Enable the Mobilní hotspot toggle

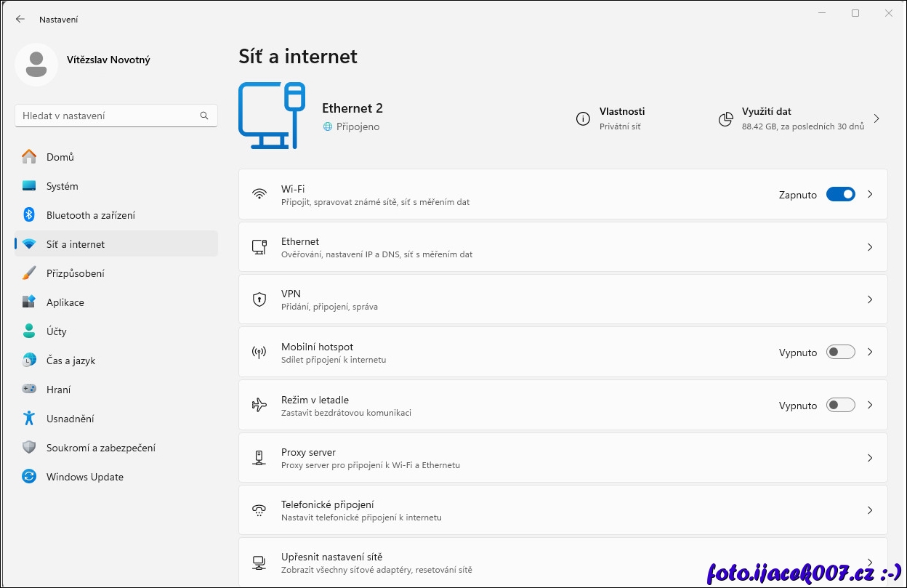841,353
